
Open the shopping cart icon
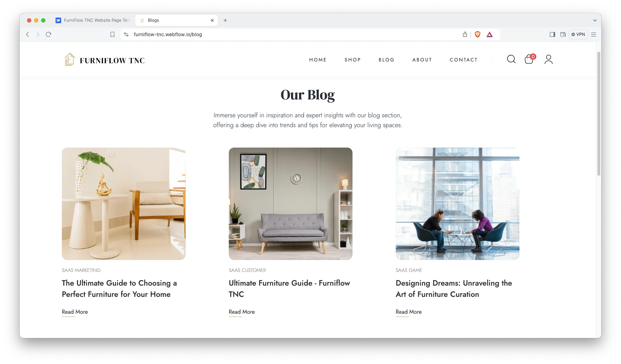click(530, 59)
